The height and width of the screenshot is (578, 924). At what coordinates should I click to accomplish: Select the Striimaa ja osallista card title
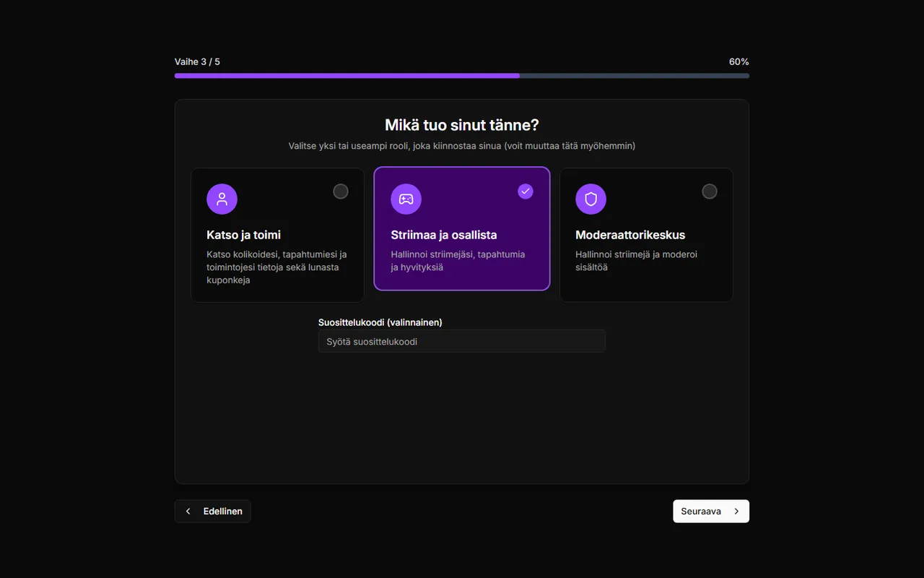(444, 235)
